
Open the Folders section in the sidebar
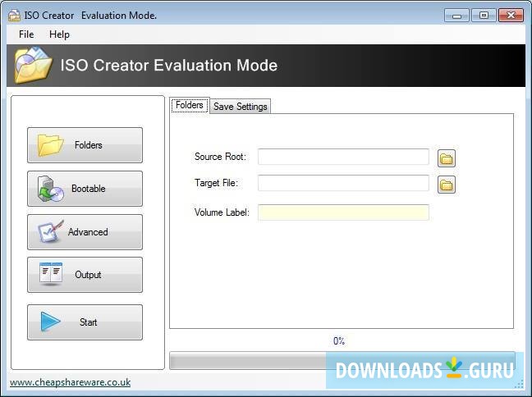pos(85,145)
